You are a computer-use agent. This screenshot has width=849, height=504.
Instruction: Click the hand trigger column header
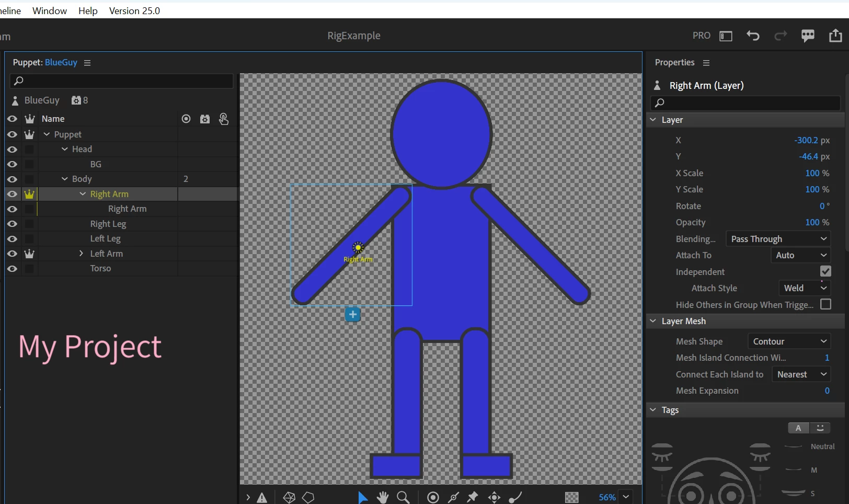click(x=224, y=119)
